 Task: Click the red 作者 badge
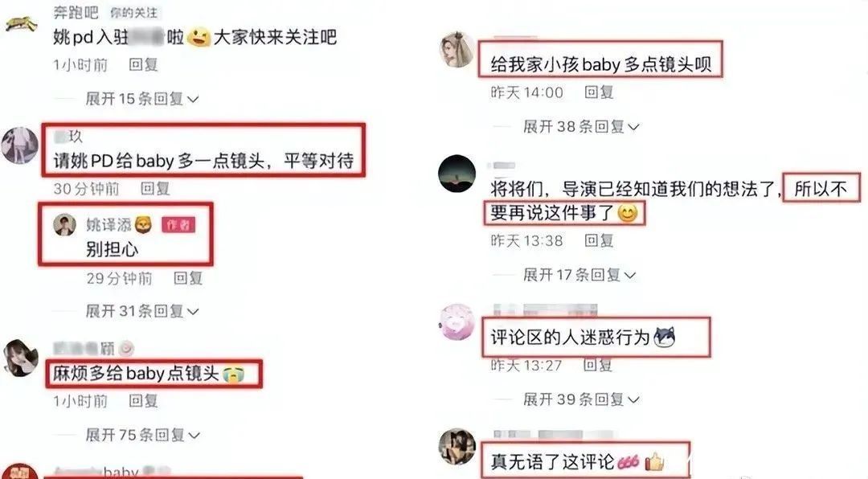pos(178,224)
